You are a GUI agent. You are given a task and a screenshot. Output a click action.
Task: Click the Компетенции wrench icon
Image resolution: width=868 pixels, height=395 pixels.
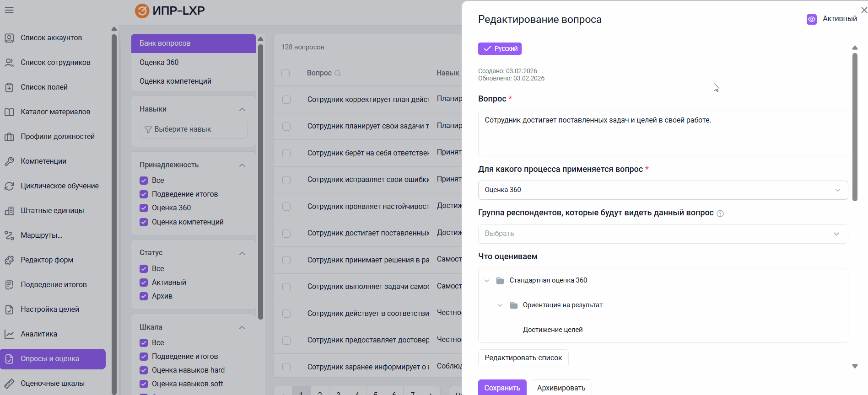[x=9, y=161]
